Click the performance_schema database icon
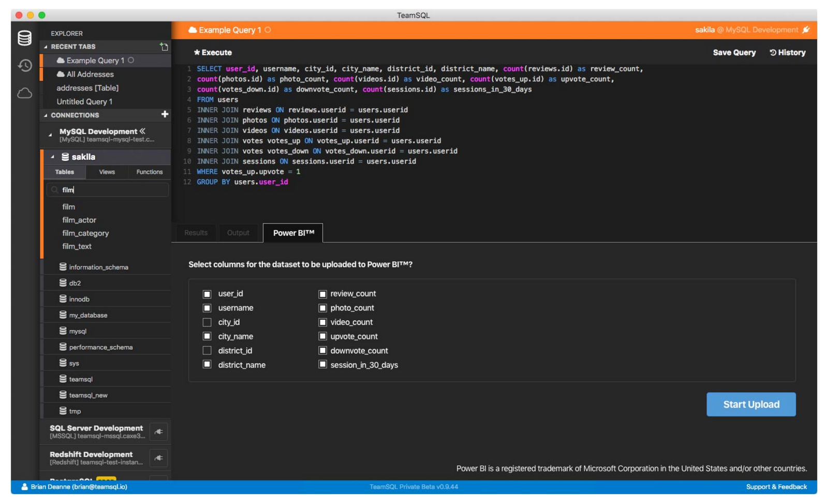The height and width of the screenshot is (504, 824). click(x=63, y=347)
